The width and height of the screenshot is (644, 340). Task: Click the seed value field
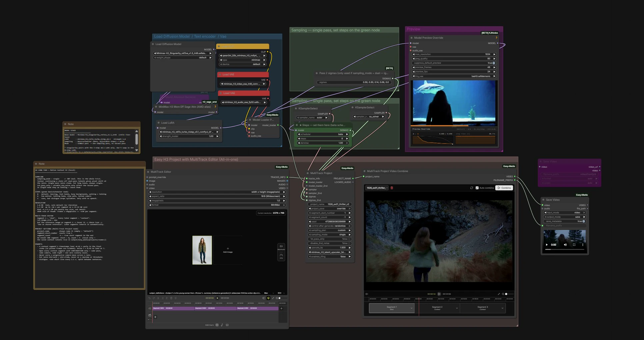(x=330, y=221)
